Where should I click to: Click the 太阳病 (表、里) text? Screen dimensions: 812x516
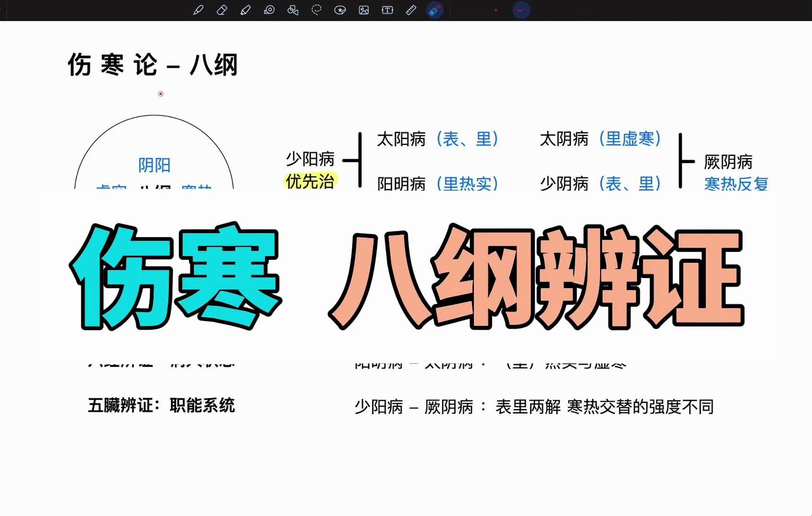pos(438,139)
